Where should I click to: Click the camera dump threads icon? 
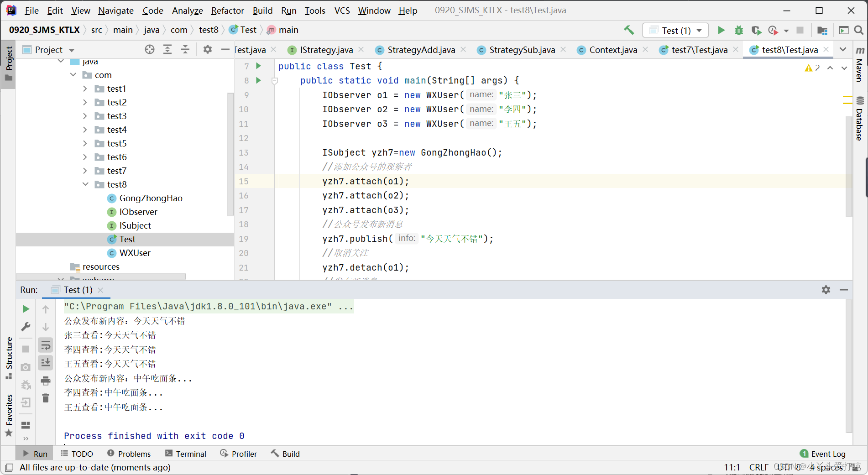(x=26, y=367)
